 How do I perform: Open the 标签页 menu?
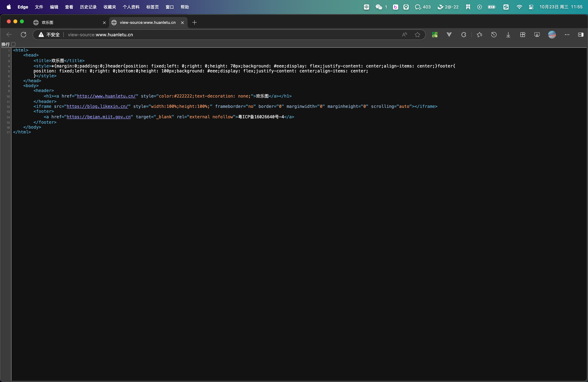152,7
